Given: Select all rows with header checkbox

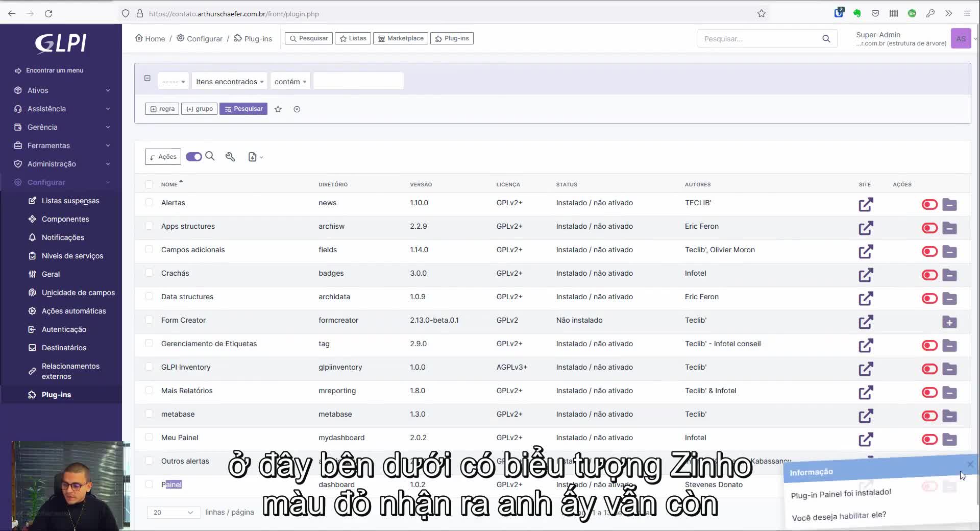Looking at the screenshot, I should click(x=149, y=184).
